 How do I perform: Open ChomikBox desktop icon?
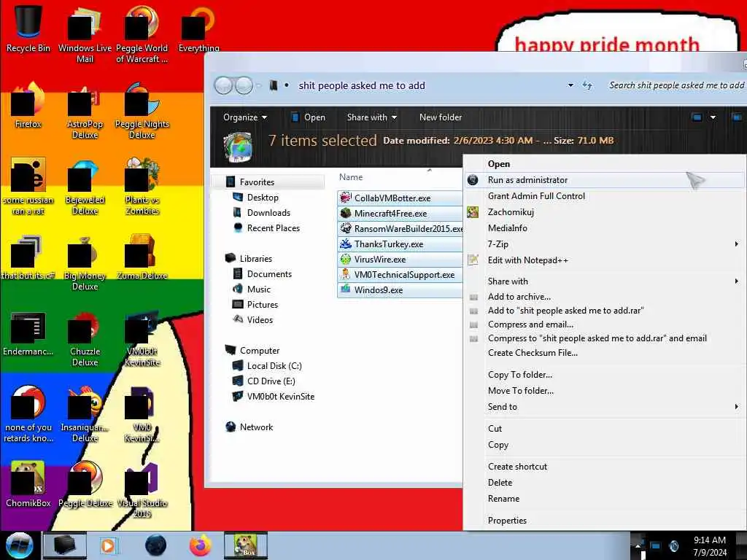tap(28, 485)
